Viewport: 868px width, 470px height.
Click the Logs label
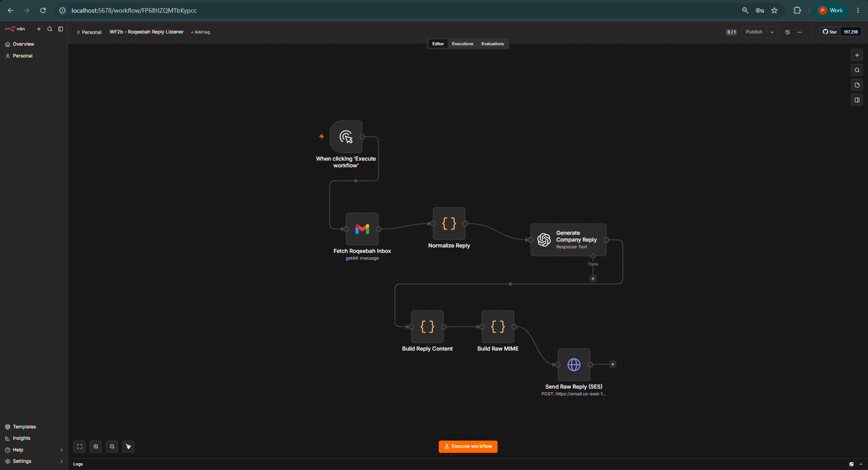pos(78,464)
